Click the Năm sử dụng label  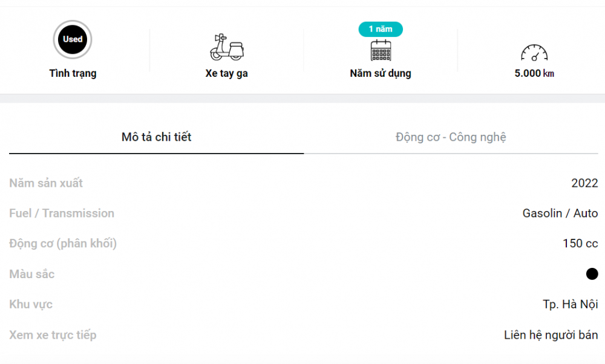pos(381,73)
